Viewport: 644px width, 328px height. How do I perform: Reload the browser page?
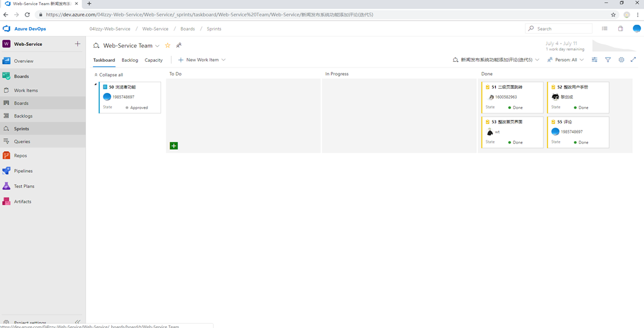(27, 14)
